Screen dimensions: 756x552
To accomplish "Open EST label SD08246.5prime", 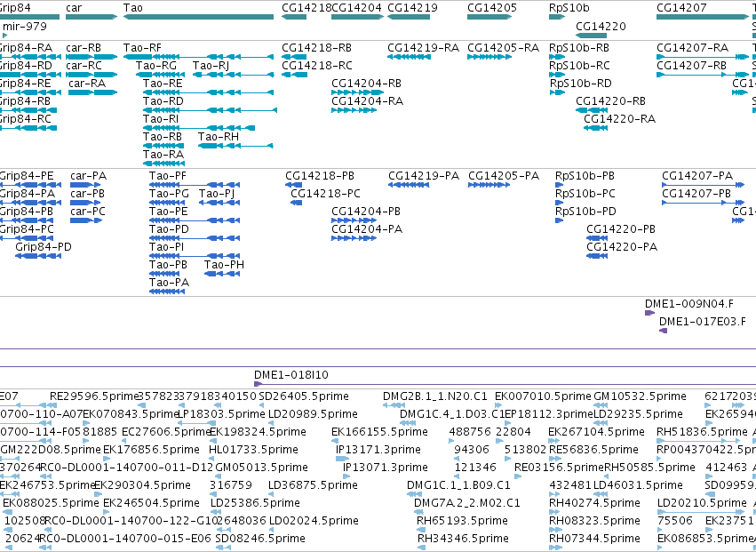I will click(x=260, y=538).
